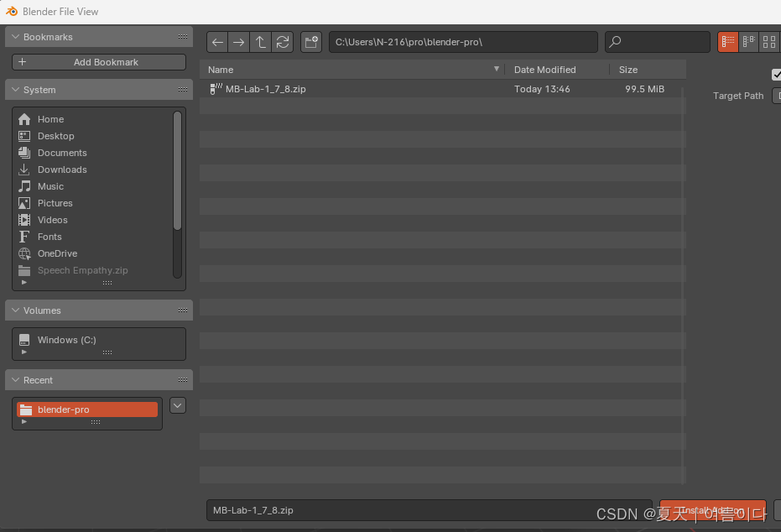Viewport: 781px width, 532px height.
Task: Grab Volumes panel drag handle
Action: [x=183, y=310]
